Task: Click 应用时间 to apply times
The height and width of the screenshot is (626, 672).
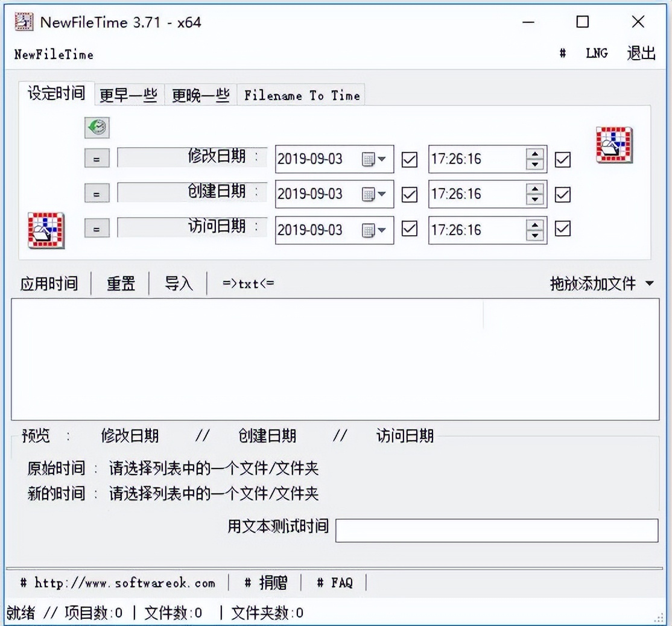Action: (49, 283)
